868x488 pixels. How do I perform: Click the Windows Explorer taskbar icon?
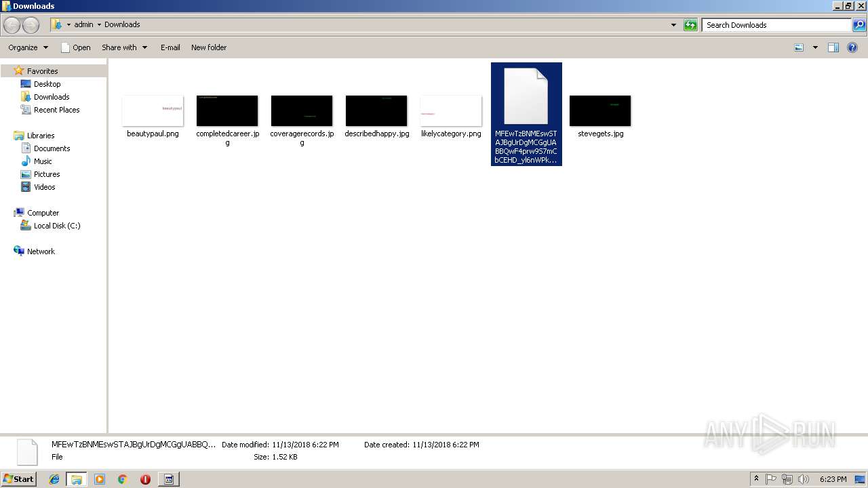pos(77,479)
